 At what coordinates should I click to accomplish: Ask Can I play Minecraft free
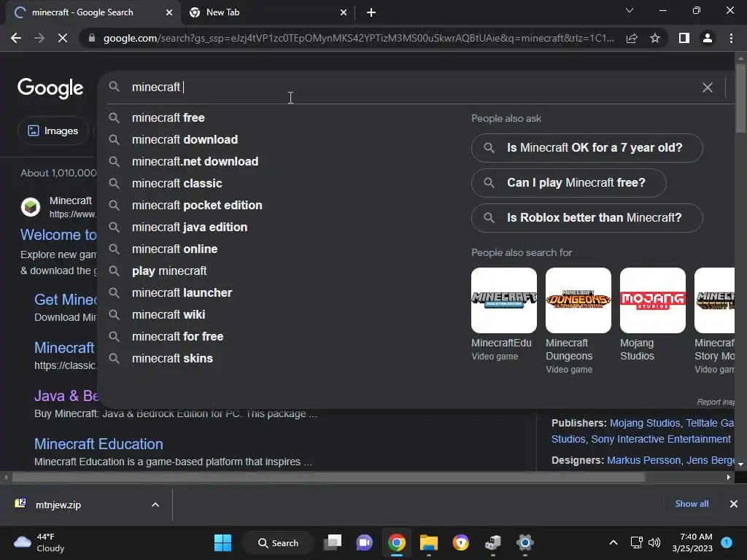pos(569,183)
